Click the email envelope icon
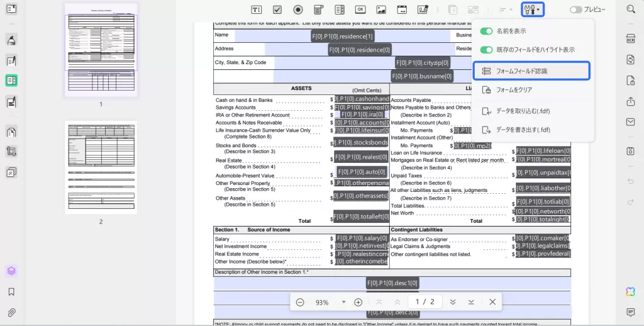Image resolution: width=644 pixels, height=326 pixels. (630, 122)
